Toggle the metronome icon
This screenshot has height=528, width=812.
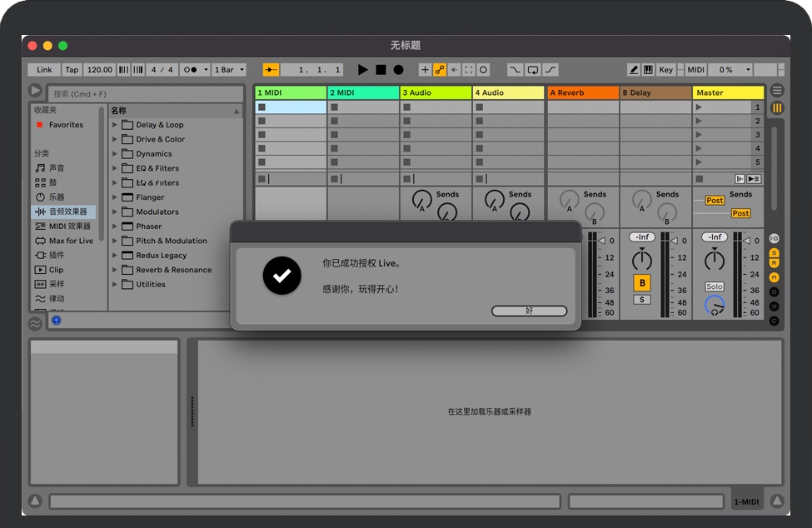click(x=191, y=69)
